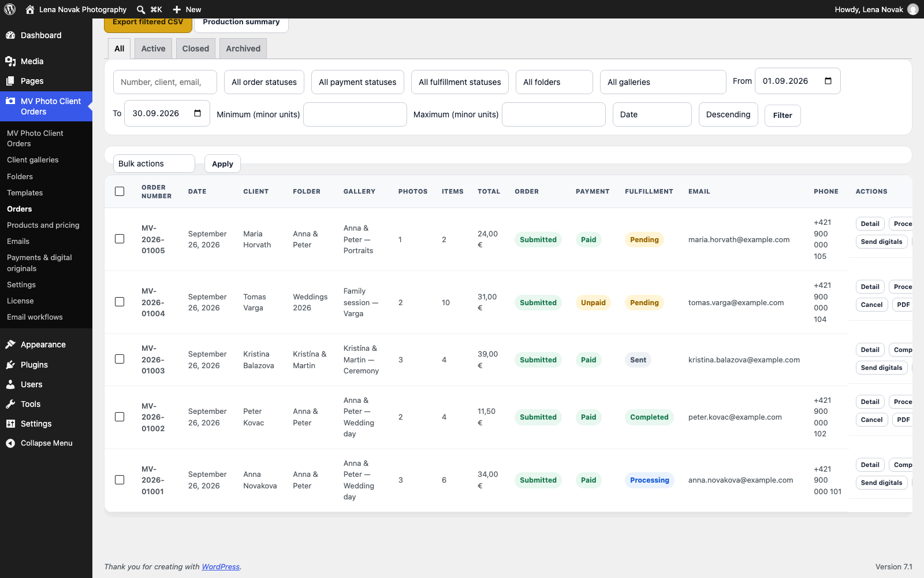Open calendar picker icon in To date field

click(x=198, y=113)
